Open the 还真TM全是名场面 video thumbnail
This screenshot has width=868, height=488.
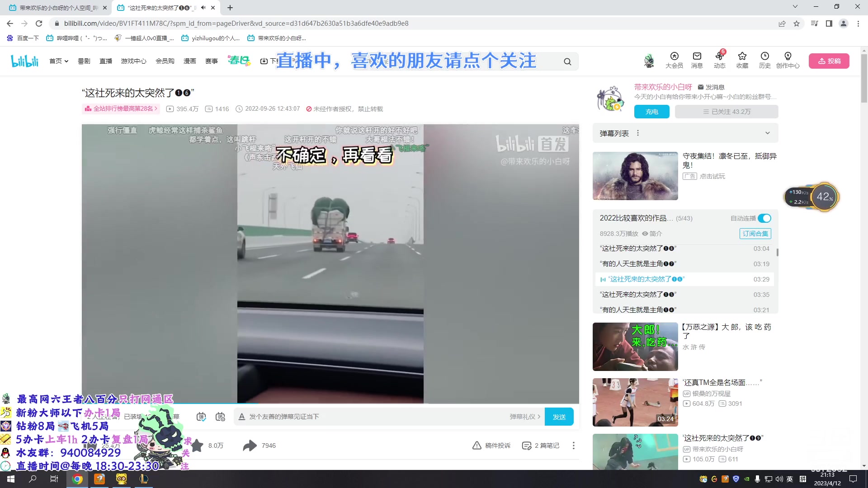tap(635, 402)
